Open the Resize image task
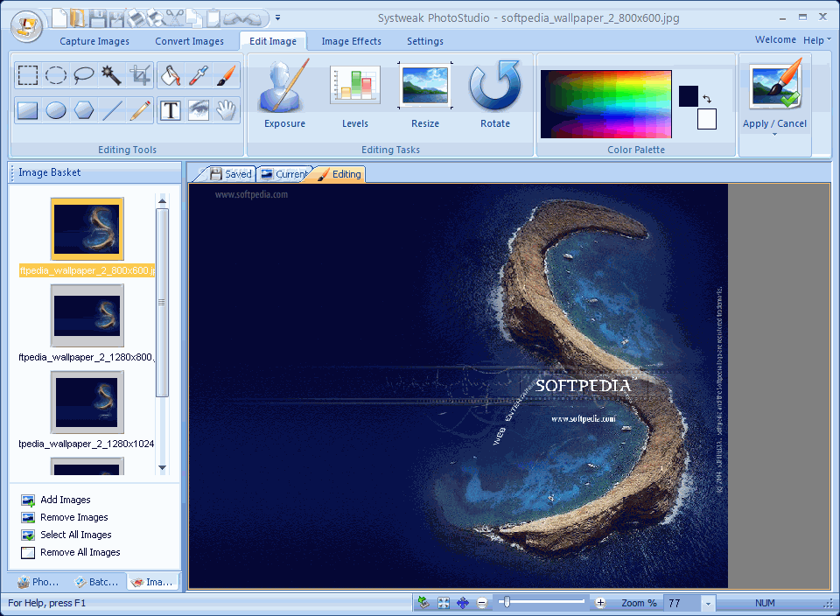840x616 pixels. click(425, 94)
